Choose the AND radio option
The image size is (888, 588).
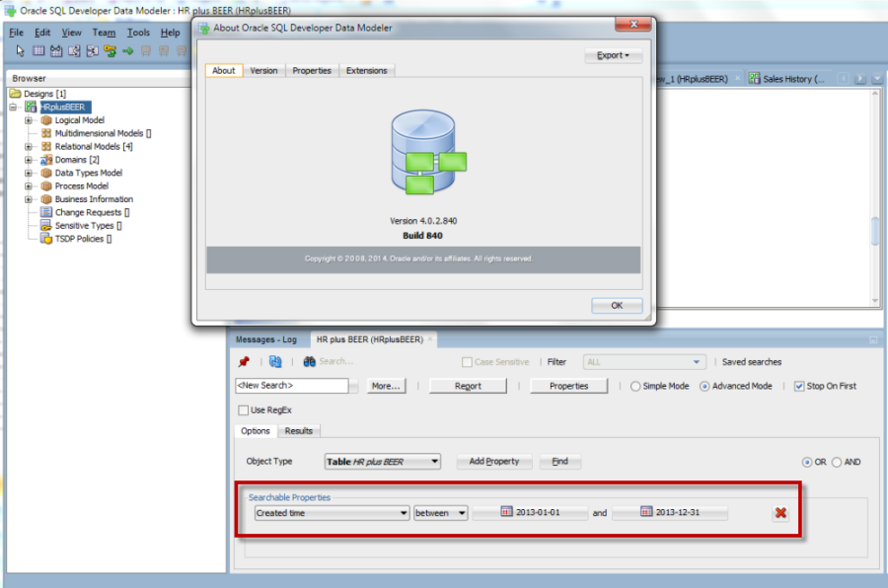pos(837,462)
